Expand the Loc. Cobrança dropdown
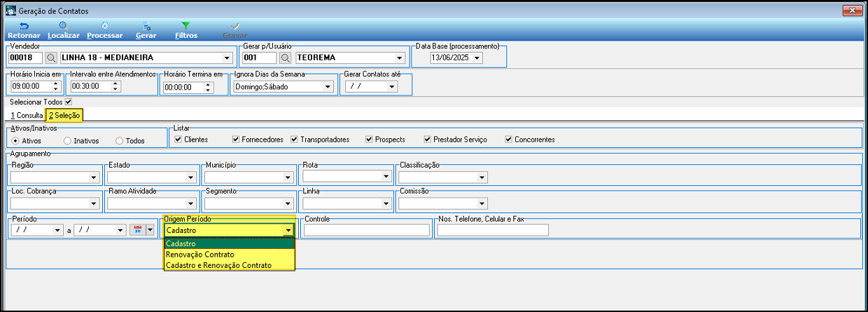Screen dimensions: 868x312 tap(94, 204)
